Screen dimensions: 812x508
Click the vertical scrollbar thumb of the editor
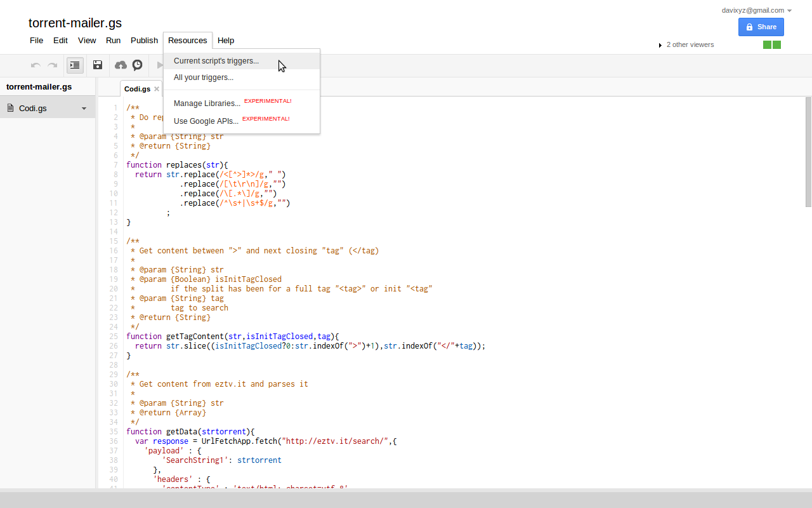click(808, 152)
